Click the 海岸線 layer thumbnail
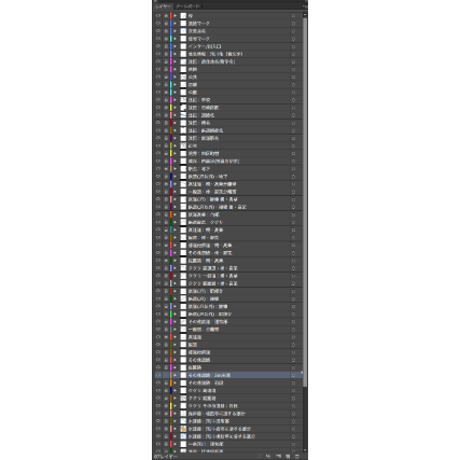 tap(183, 413)
